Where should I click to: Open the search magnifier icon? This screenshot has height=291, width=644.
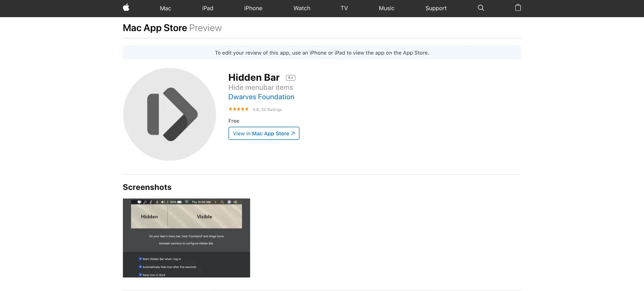(481, 8)
